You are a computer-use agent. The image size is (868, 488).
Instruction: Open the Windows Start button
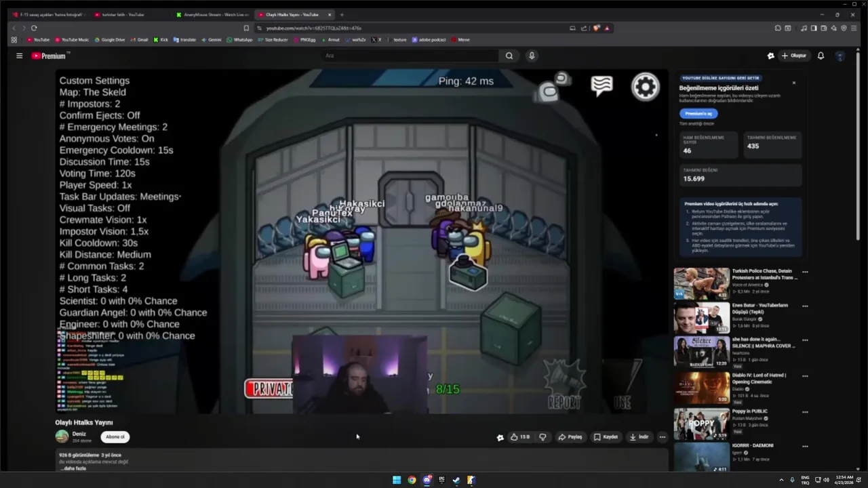point(397,480)
